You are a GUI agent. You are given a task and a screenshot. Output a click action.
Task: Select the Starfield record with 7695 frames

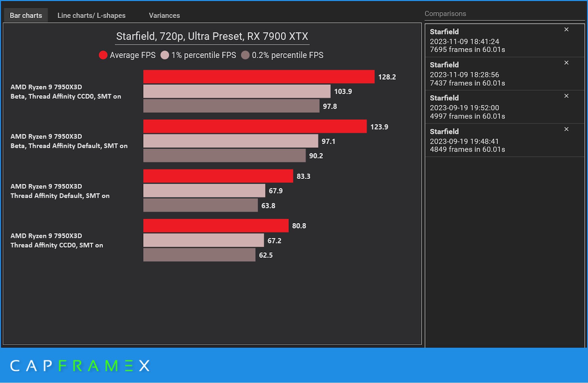(504, 40)
